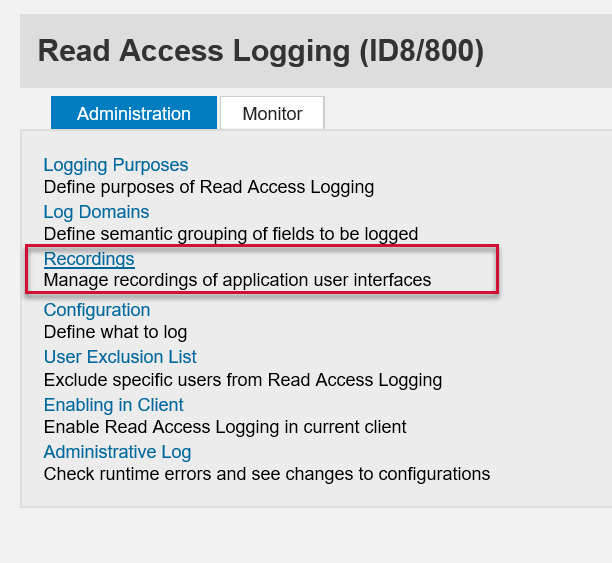
Task: Click the 'Define purposes of Read Access Logging' text
Action: [208, 187]
